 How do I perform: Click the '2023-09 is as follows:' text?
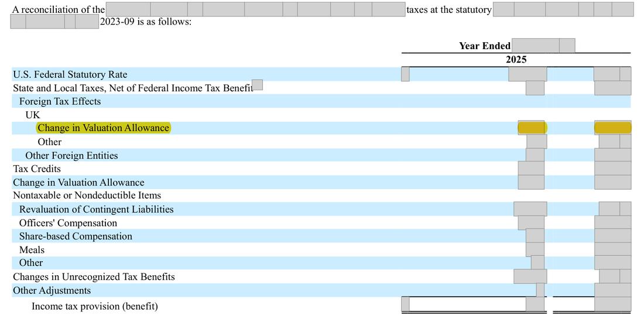146,22
